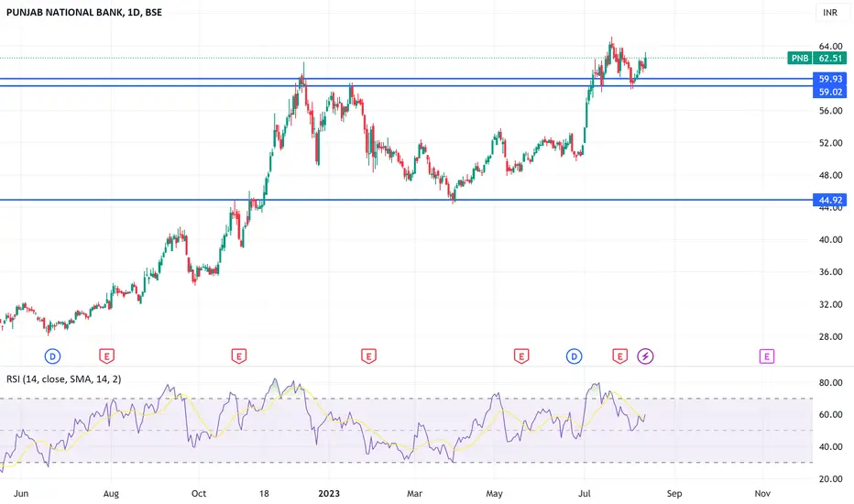Click the 56.00 price axis label
854x504 pixels.
(x=830, y=111)
